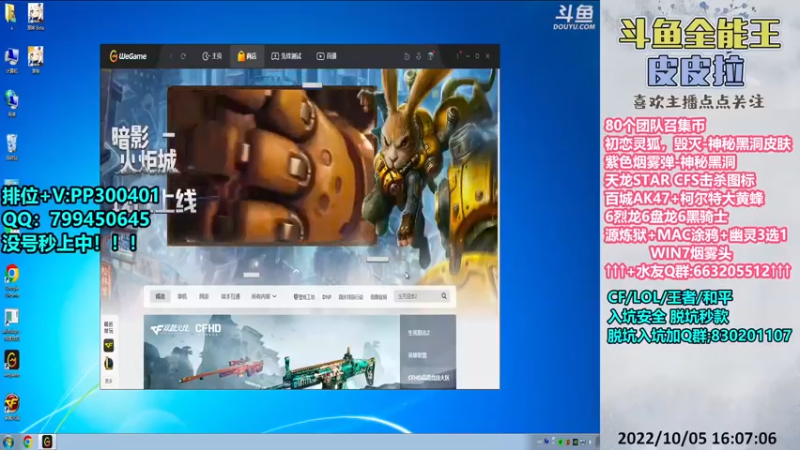Expand the 所有内容 dropdown in category bar
The width and height of the screenshot is (800, 450).
click(264, 296)
